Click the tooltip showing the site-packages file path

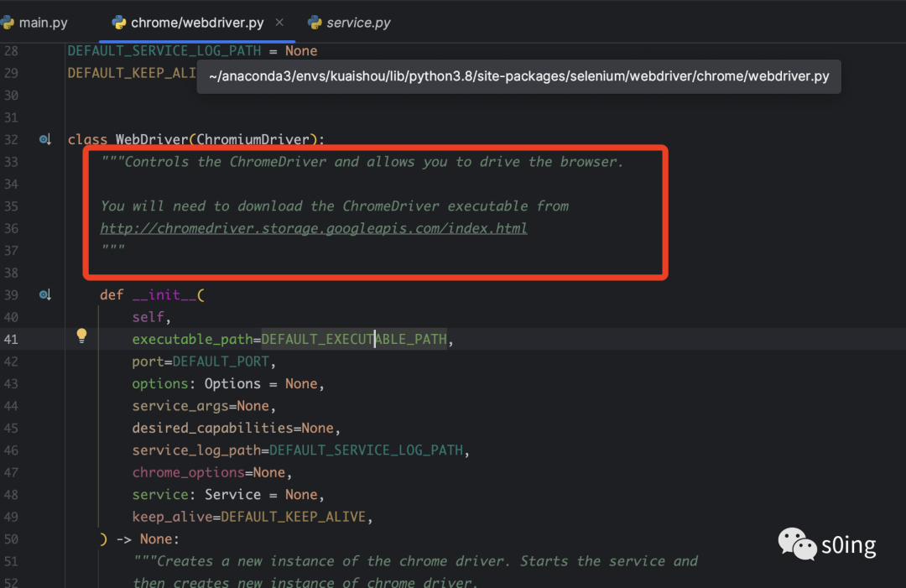click(x=518, y=76)
